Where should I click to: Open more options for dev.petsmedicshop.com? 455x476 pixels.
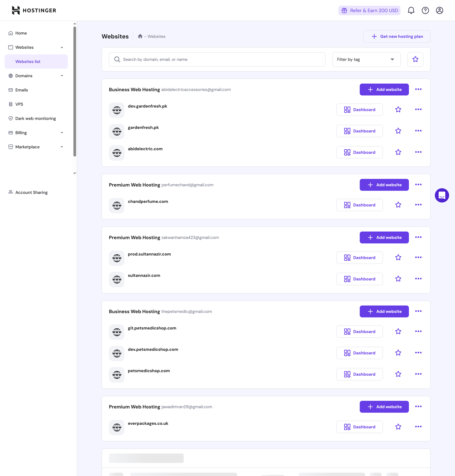(418, 353)
